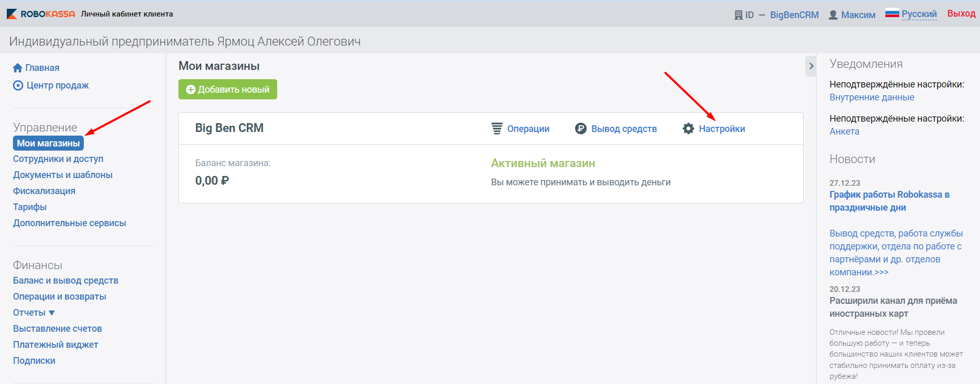Click the building icon next to ID
This screenshot has height=384, width=980.
coord(738,15)
